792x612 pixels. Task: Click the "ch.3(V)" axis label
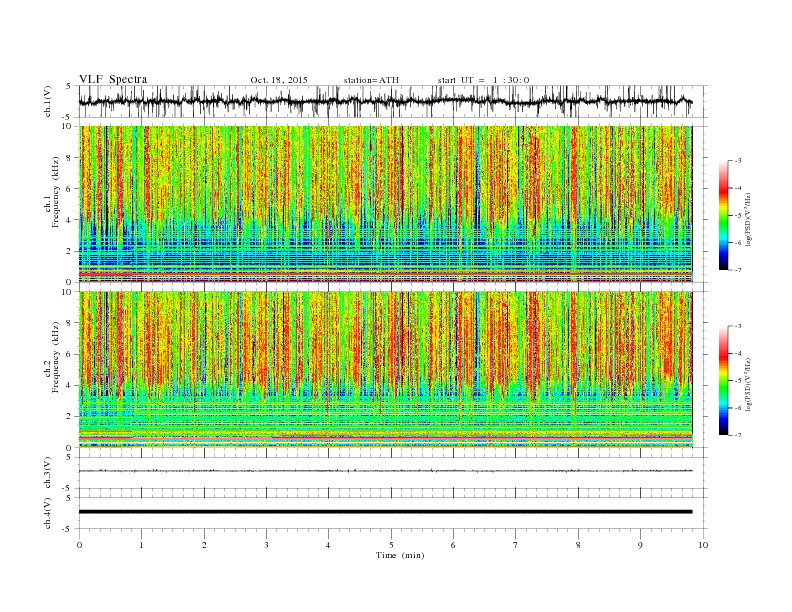(x=48, y=473)
